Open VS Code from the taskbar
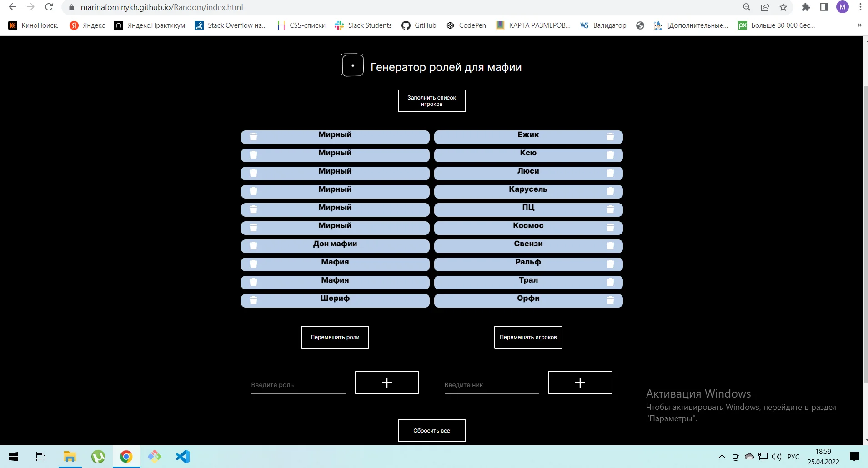The width and height of the screenshot is (868, 468). [x=183, y=457]
